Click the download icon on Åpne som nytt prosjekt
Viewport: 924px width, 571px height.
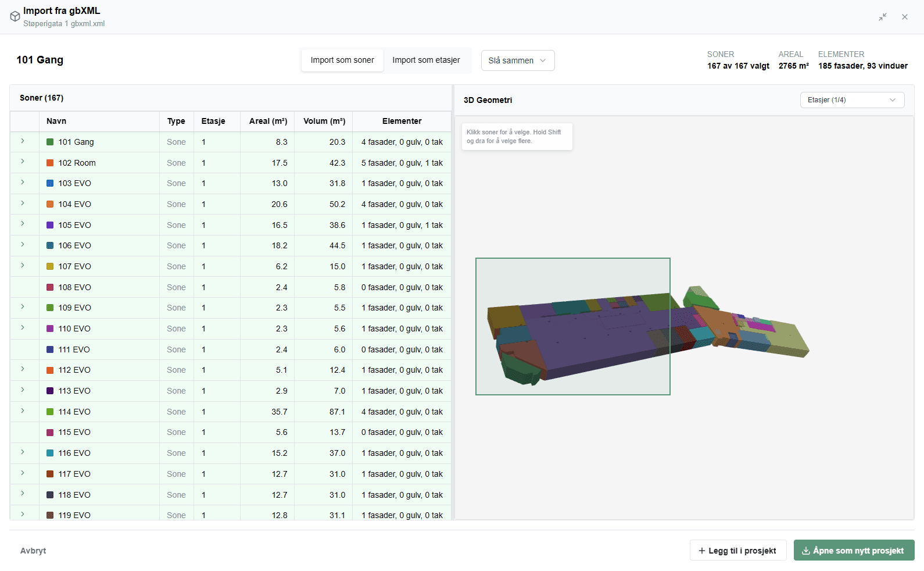[x=806, y=551]
